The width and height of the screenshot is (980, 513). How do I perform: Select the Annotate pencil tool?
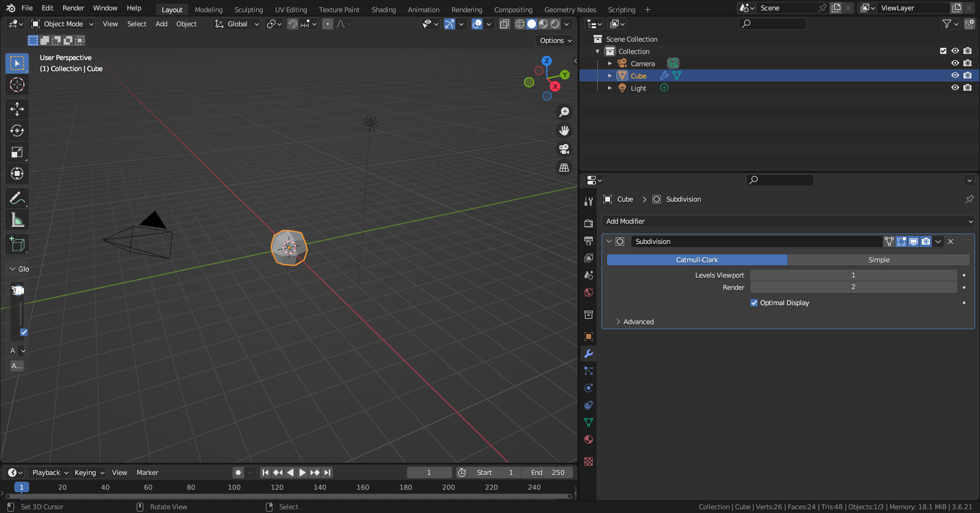pos(17,198)
